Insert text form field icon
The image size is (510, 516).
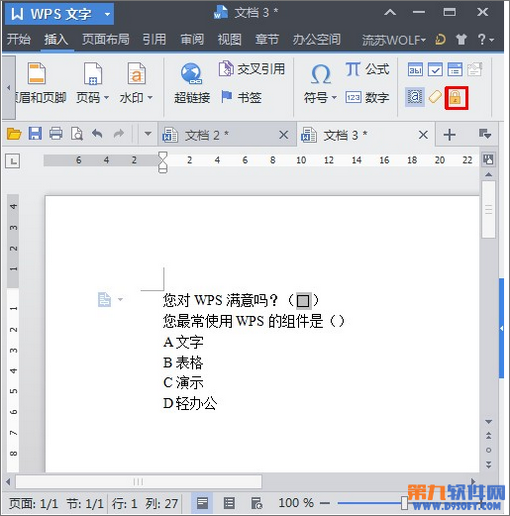(x=415, y=69)
